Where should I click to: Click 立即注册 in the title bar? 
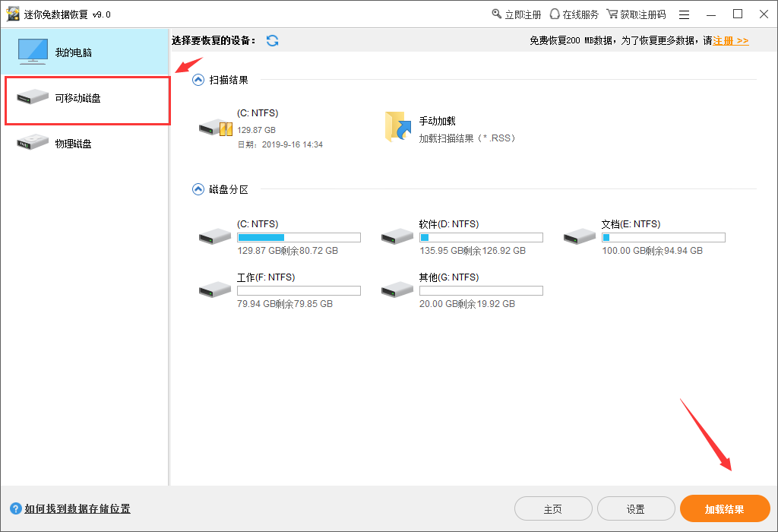click(516, 14)
